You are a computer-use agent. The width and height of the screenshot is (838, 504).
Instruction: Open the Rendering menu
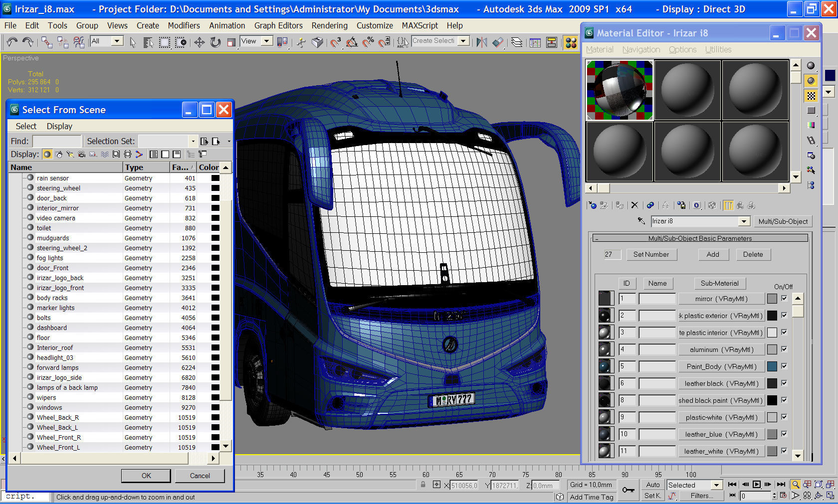click(329, 25)
